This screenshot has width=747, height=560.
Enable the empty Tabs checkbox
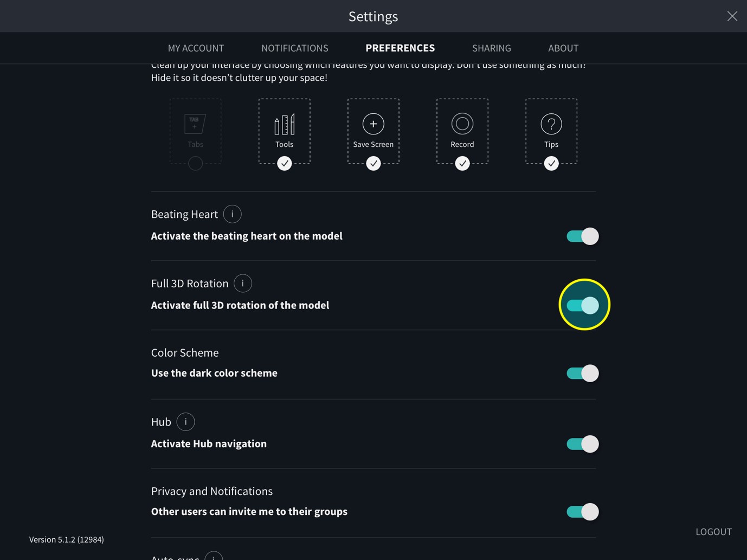tap(195, 163)
